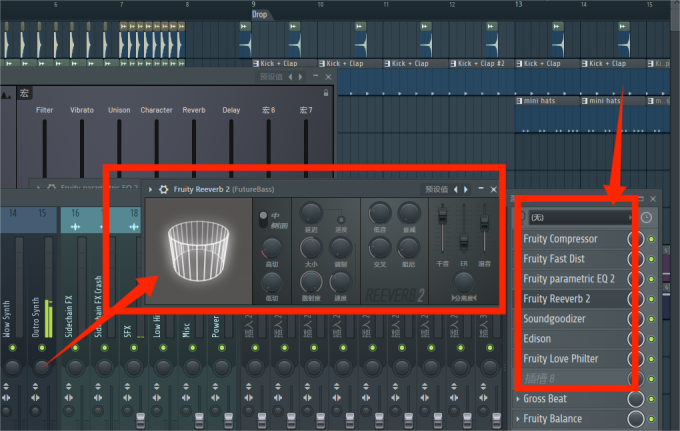Viewport: 680px width, 431px height.
Task: Go to next preset in synth window
Action: [301, 77]
